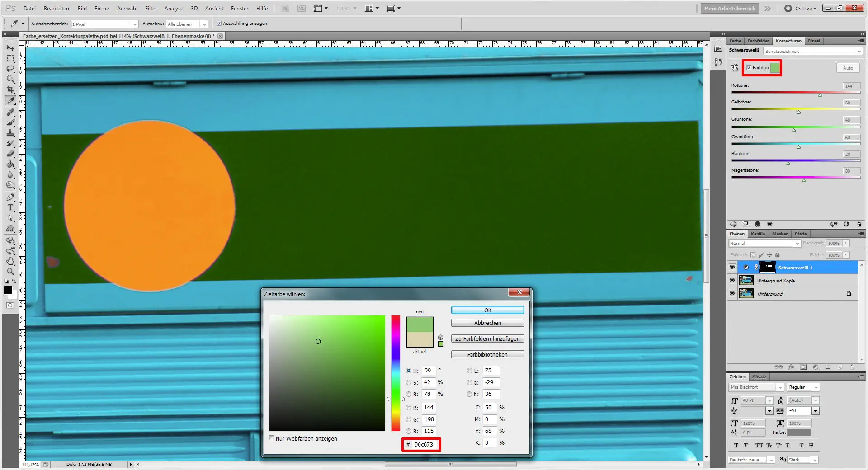Click the Farbbibliotheken button
The height and width of the screenshot is (470, 868).
pyautogui.click(x=487, y=354)
